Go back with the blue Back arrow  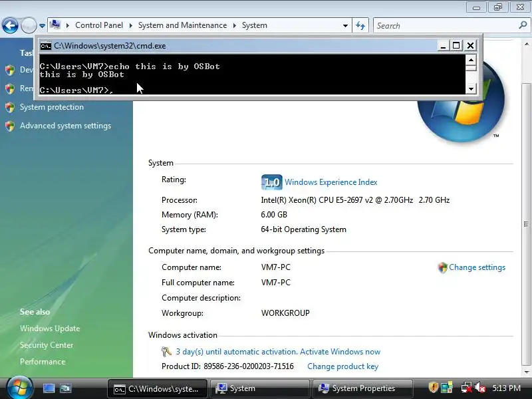(10, 25)
